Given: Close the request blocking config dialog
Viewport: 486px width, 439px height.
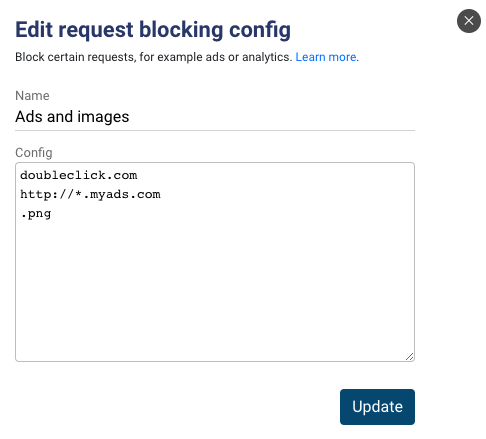Looking at the screenshot, I should (468, 21).
